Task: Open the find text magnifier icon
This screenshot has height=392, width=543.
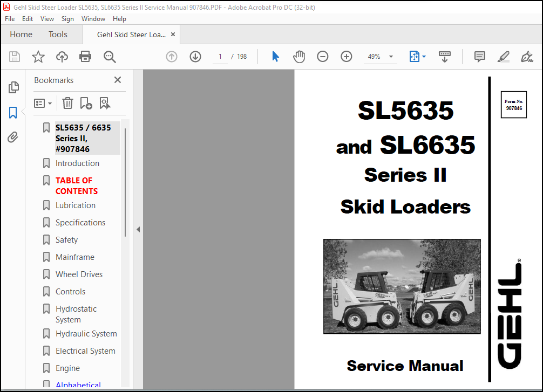Action: click(110, 57)
